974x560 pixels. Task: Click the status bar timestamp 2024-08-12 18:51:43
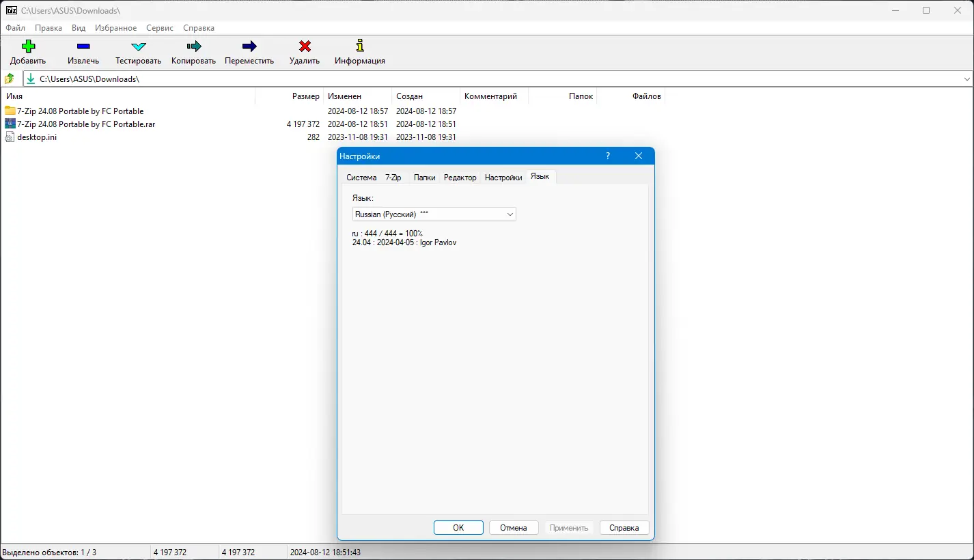point(325,552)
